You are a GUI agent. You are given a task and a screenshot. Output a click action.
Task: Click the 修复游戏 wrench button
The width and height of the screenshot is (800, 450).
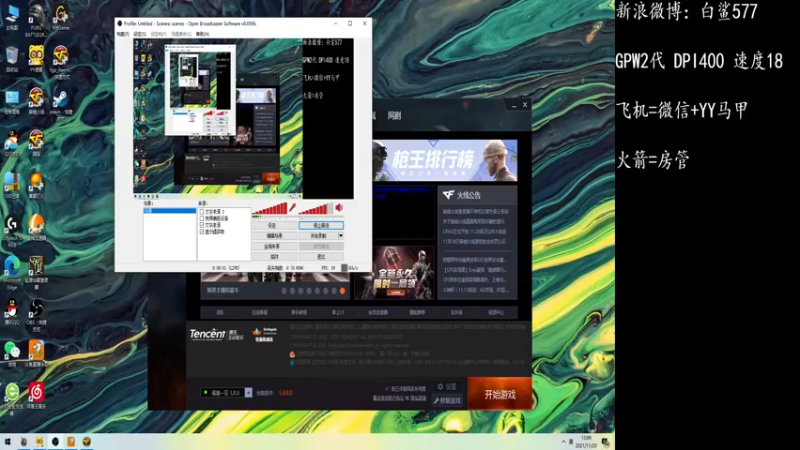[447, 401]
